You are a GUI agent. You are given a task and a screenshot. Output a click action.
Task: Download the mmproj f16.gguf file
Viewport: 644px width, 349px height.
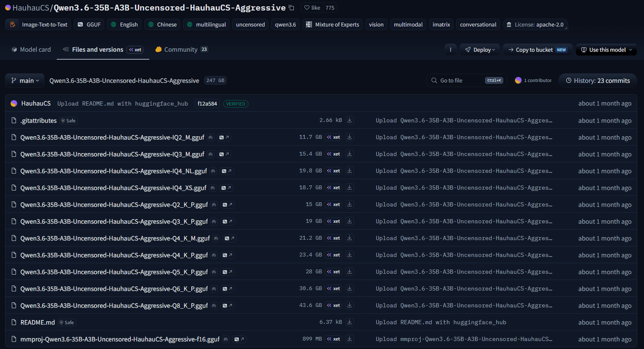pyautogui.click(x=350, y=339)
